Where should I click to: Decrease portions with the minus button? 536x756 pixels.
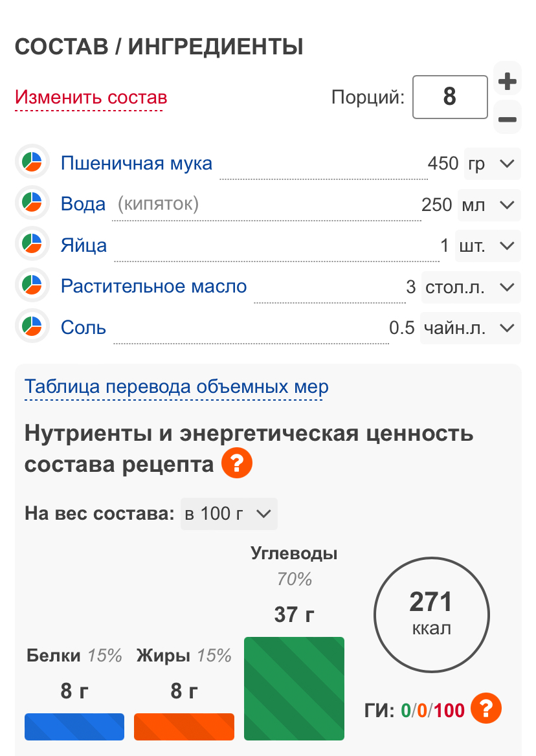(507, 119)
